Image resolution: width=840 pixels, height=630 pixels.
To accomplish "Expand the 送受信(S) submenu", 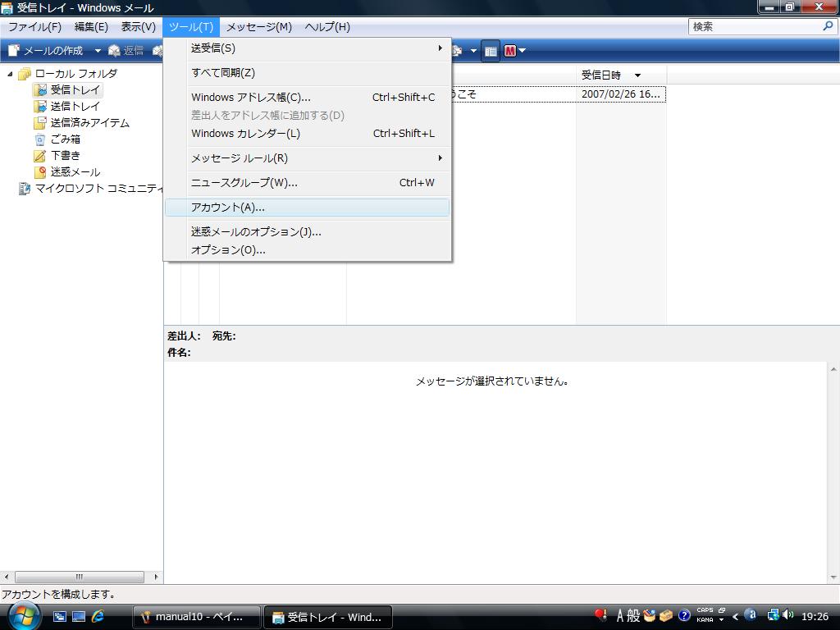I will click(x=308, y=48).
